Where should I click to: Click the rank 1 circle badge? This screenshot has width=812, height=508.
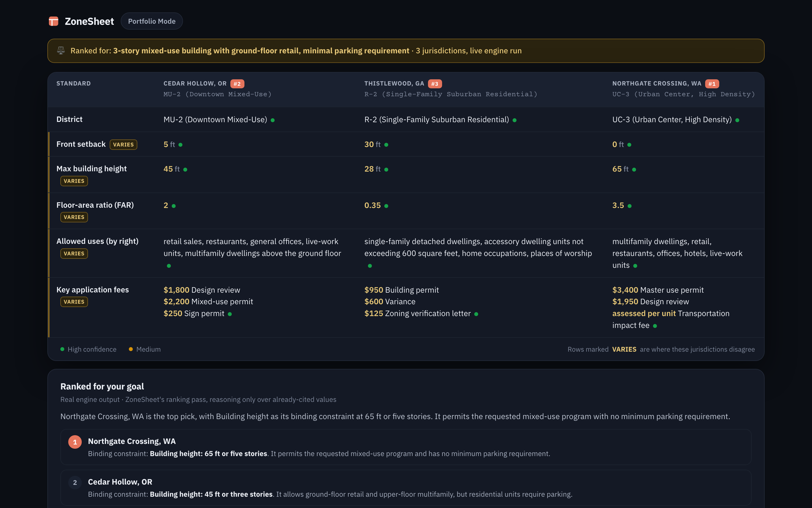(75, 442)
